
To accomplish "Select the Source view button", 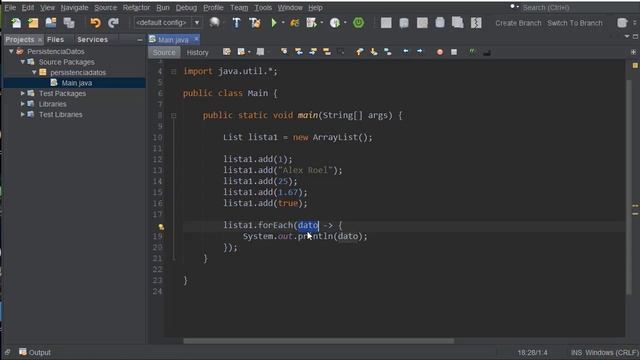I will click(x=164, y=52).
